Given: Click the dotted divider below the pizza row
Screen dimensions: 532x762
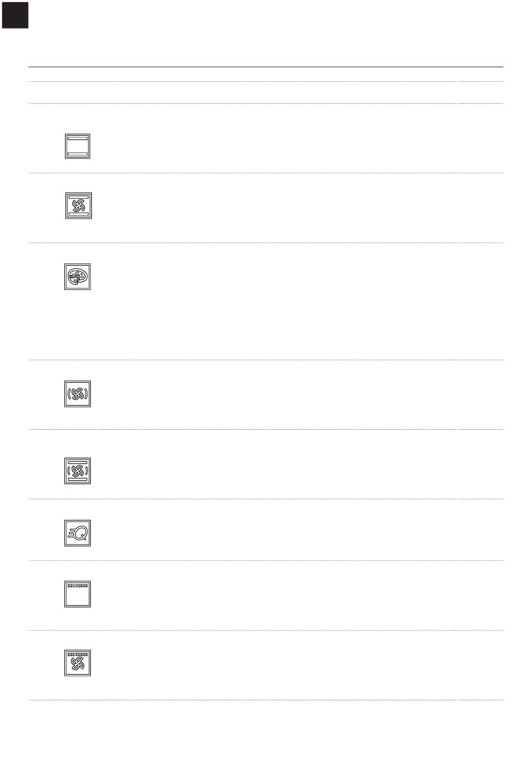Looking at the screenshot, I should click(x=266, y=360).
